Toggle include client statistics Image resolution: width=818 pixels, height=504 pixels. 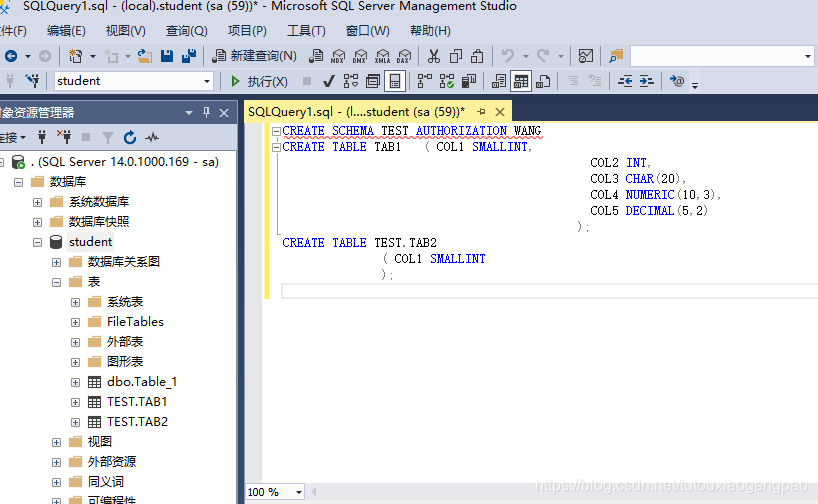pos(469,81)
